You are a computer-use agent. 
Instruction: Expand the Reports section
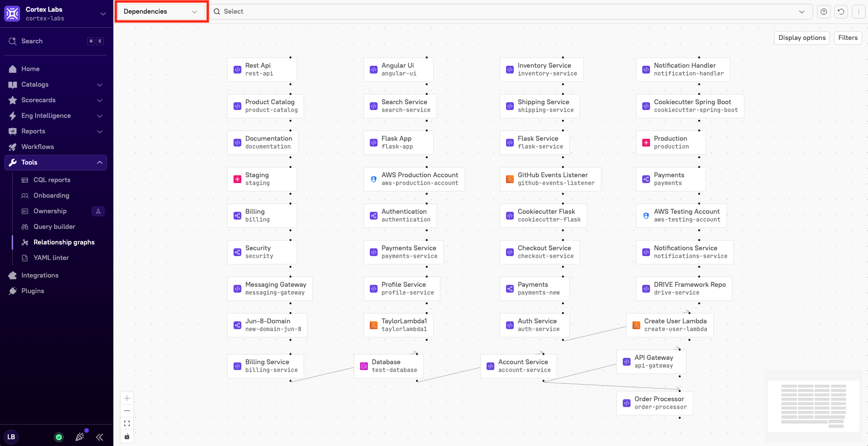pos(56,131)
